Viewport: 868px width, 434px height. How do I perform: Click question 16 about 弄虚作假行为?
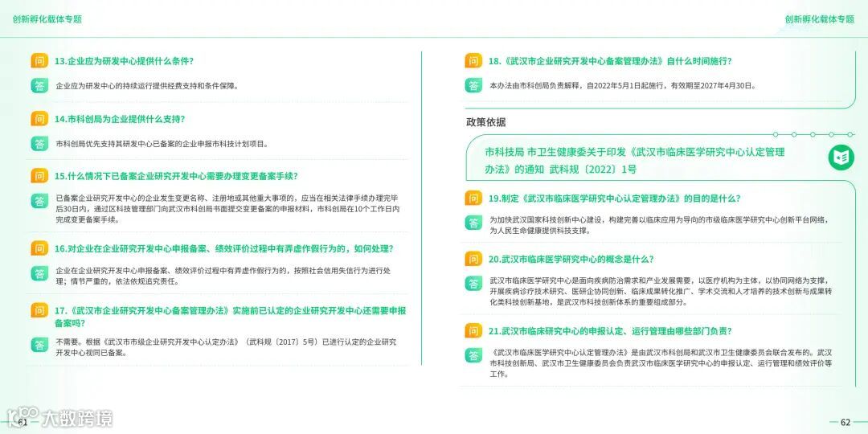pos(223,248)
